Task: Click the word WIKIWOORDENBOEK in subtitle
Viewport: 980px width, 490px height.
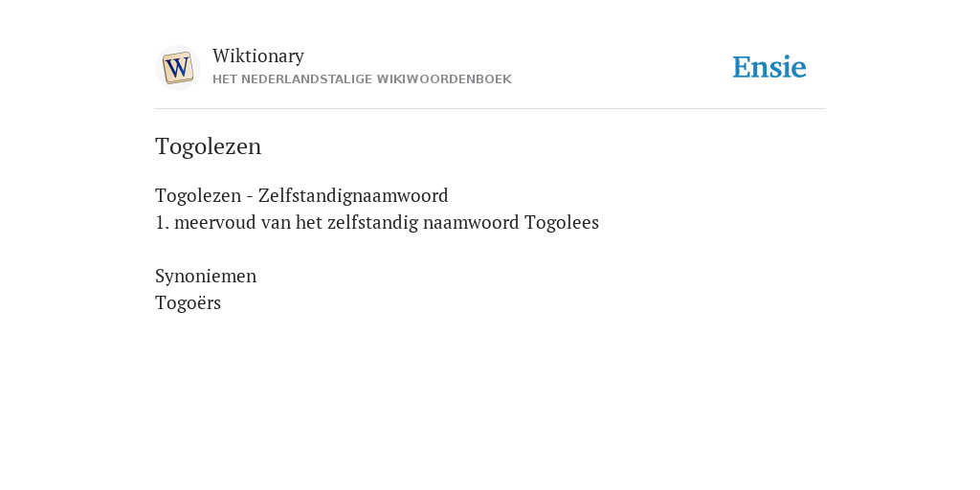Action: pyautogui.click(x=444, y=79)
